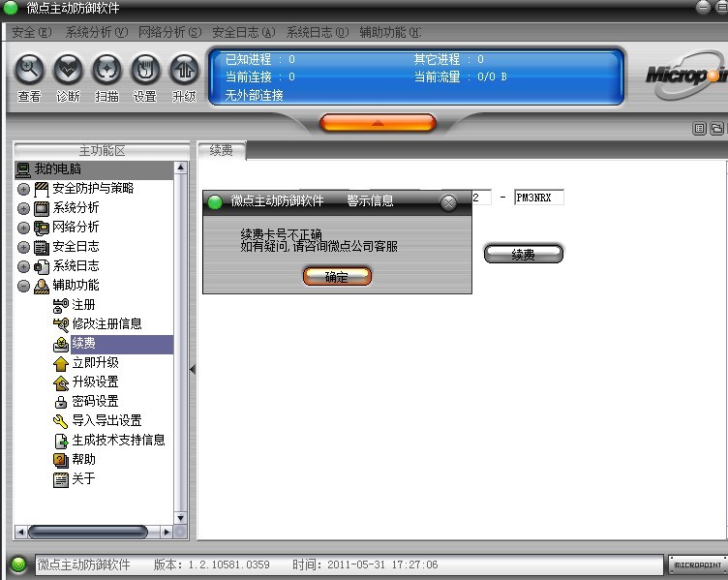Click the 注册 key icon
The width and height of the screenshot is (728, 580).
(x=61, y=306)
